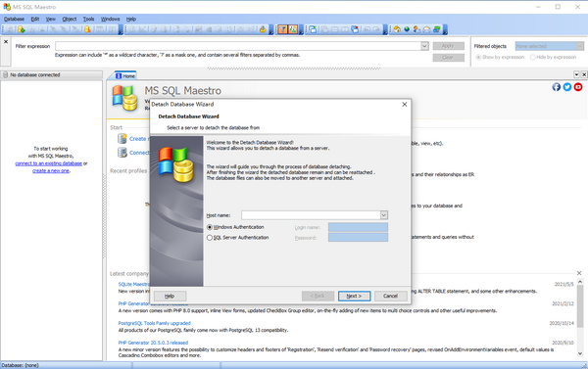Click the Next button in wizard

pos(354,296)
